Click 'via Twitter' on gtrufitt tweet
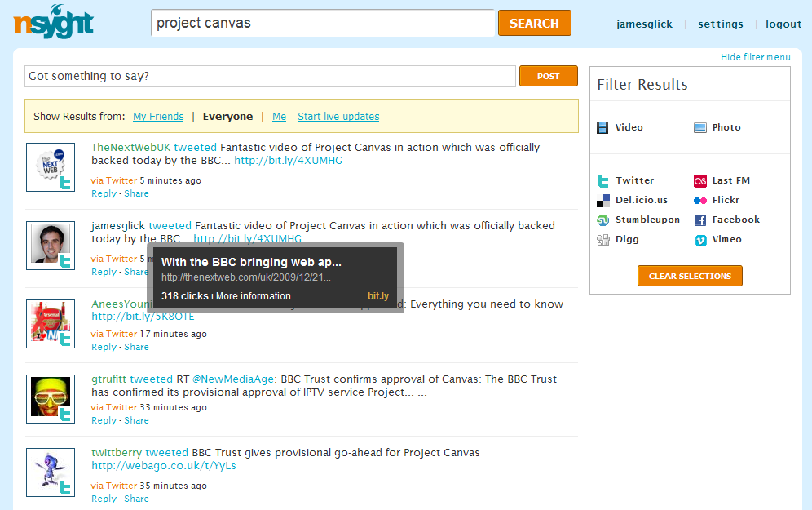Image resolution: width=812 pixels, height=510 pixels. [x=114, y=407]
